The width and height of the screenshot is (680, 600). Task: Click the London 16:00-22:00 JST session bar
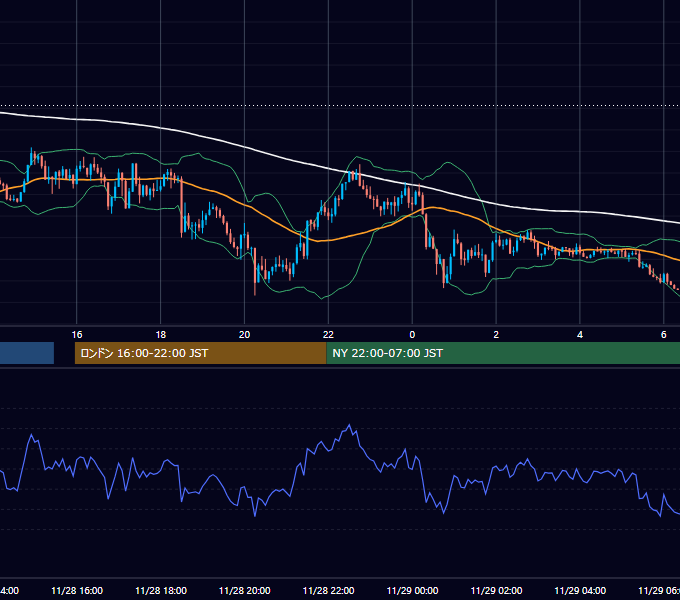tap(200, 353)
